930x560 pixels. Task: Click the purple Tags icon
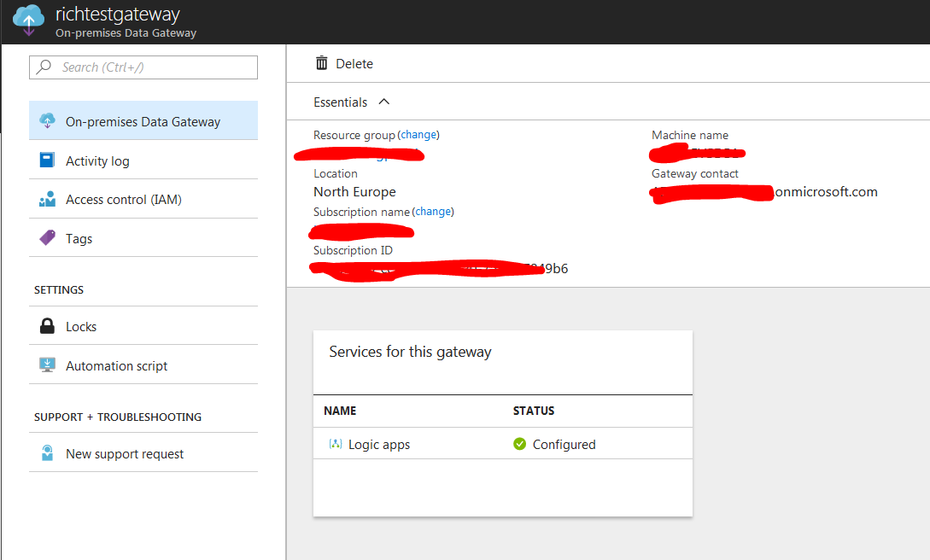(x=48, y=237)
